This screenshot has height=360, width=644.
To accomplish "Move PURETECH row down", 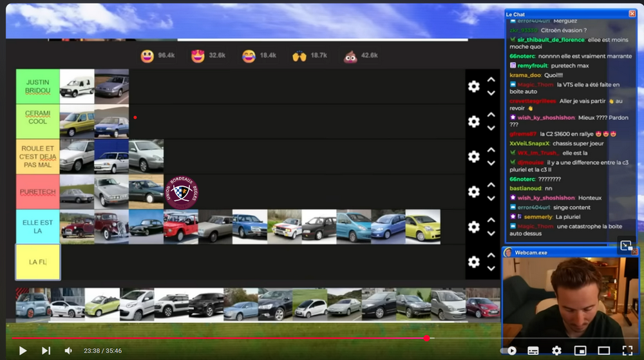I will coord(491,198).
